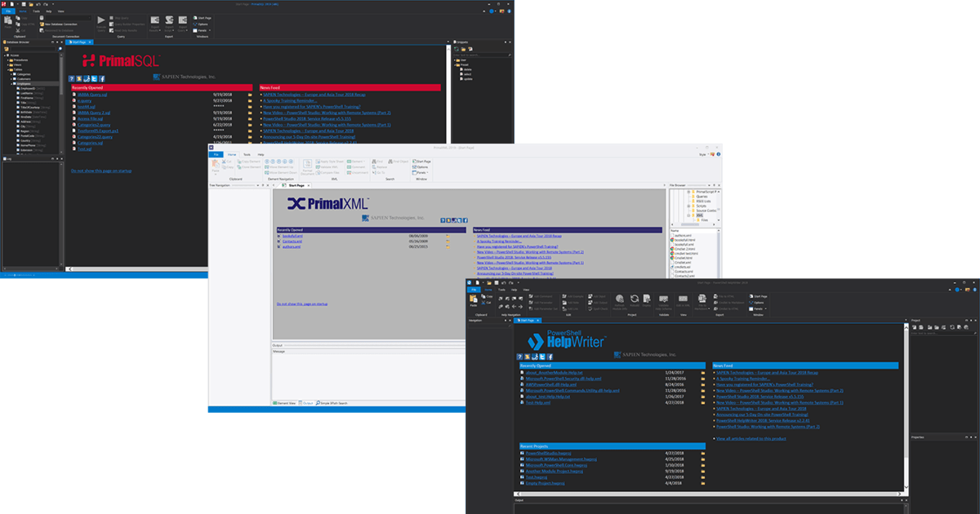
Task: Open the Panels dropdown in HelpWriter
Action: [x=759, y=308]
